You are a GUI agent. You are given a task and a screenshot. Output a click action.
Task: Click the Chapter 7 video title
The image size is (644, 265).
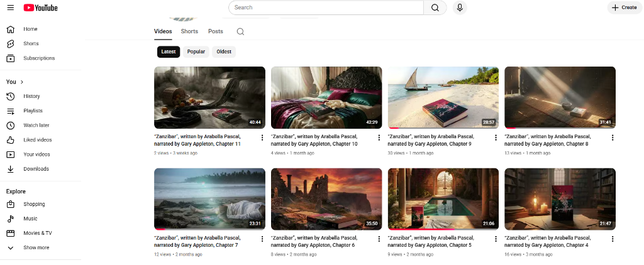(196, 242)
